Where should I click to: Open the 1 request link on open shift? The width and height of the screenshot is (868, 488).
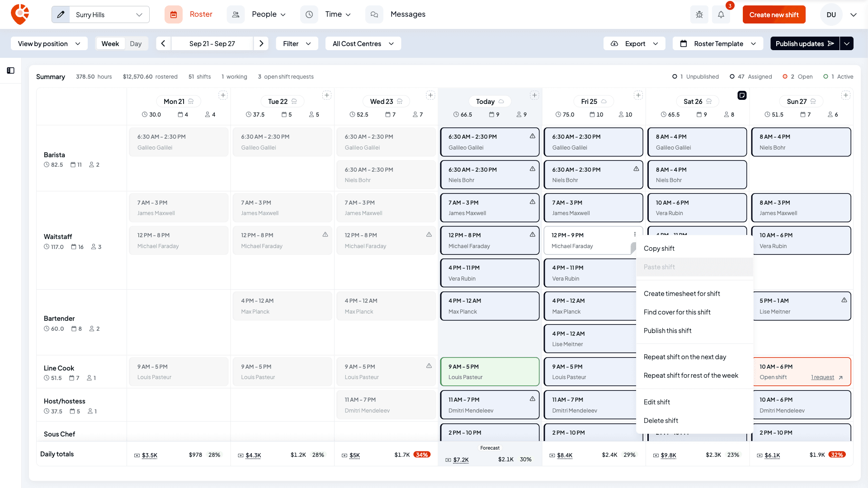[x=822, y=377]
